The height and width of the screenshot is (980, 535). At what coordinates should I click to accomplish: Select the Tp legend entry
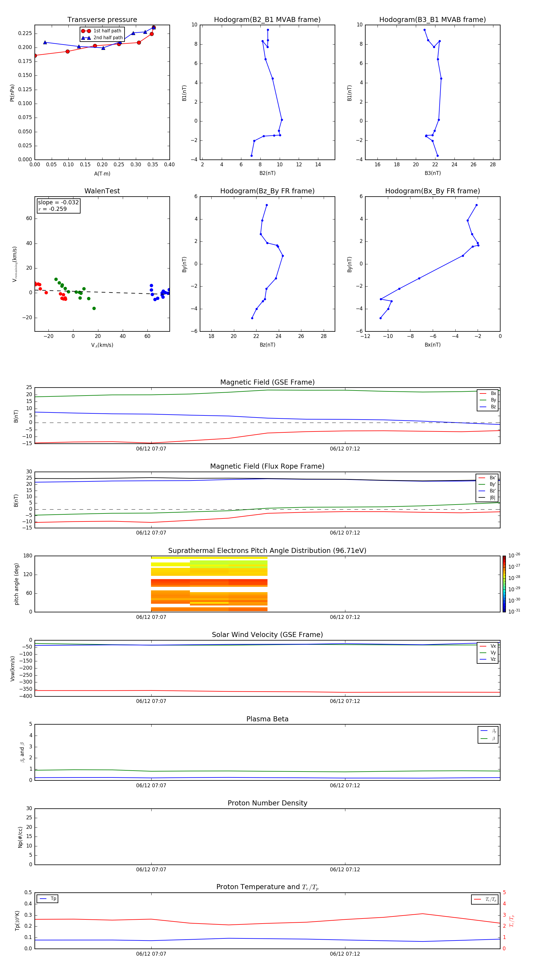(x=48, y=899)
